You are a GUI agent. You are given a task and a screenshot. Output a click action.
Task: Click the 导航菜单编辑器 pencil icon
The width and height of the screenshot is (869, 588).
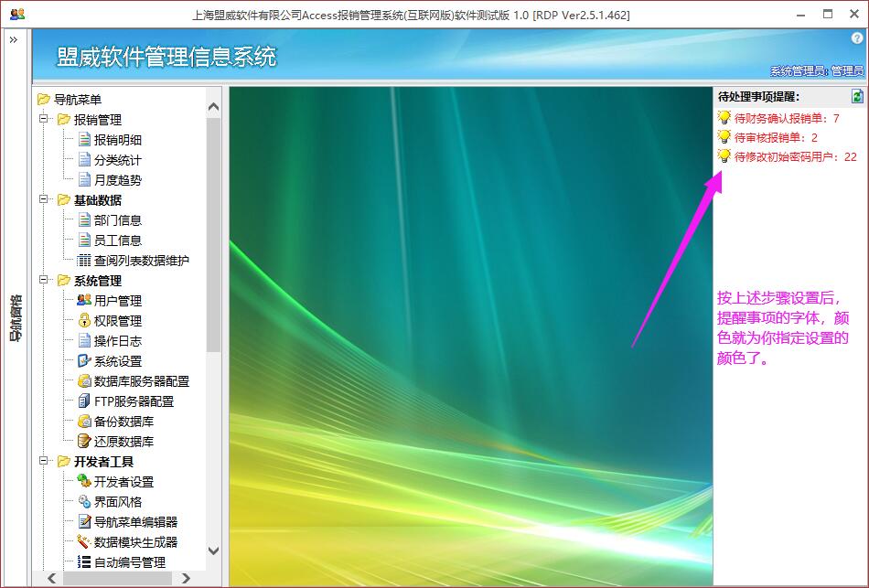click(x=84, y=521)
